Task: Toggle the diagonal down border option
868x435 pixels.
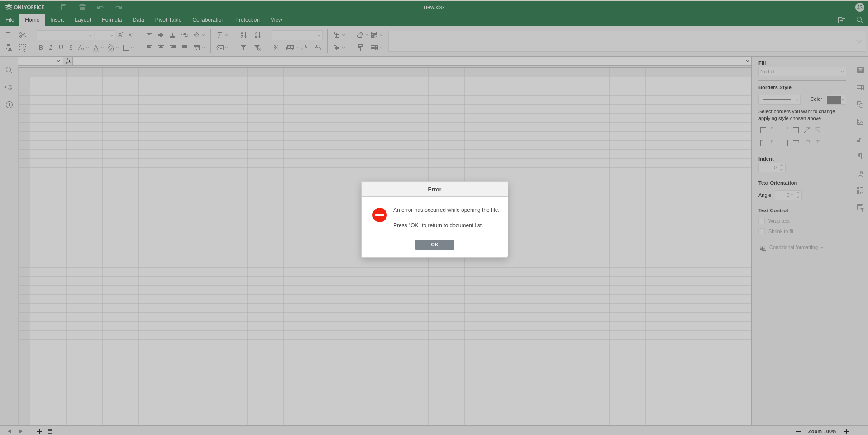Action: pyautogui.click(x=818, y=130)
